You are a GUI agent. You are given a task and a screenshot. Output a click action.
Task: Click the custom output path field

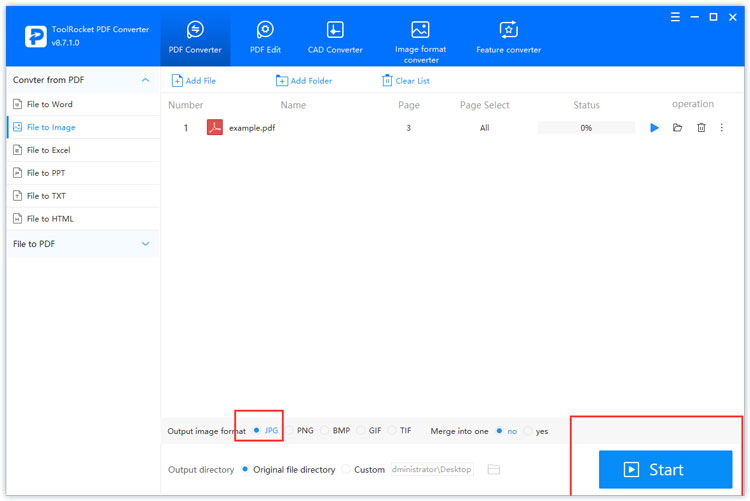tap(432, 469)
